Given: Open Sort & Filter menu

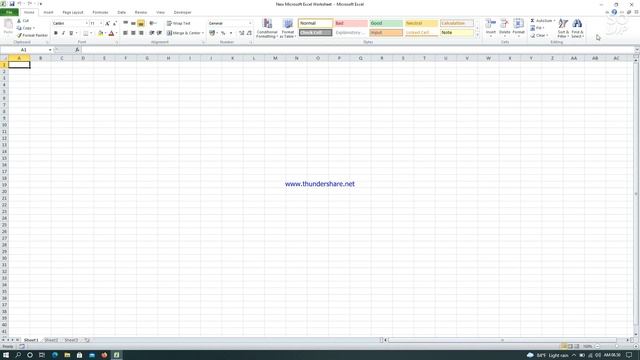Looking at the screenshot, I should click(x=563, y=29).
